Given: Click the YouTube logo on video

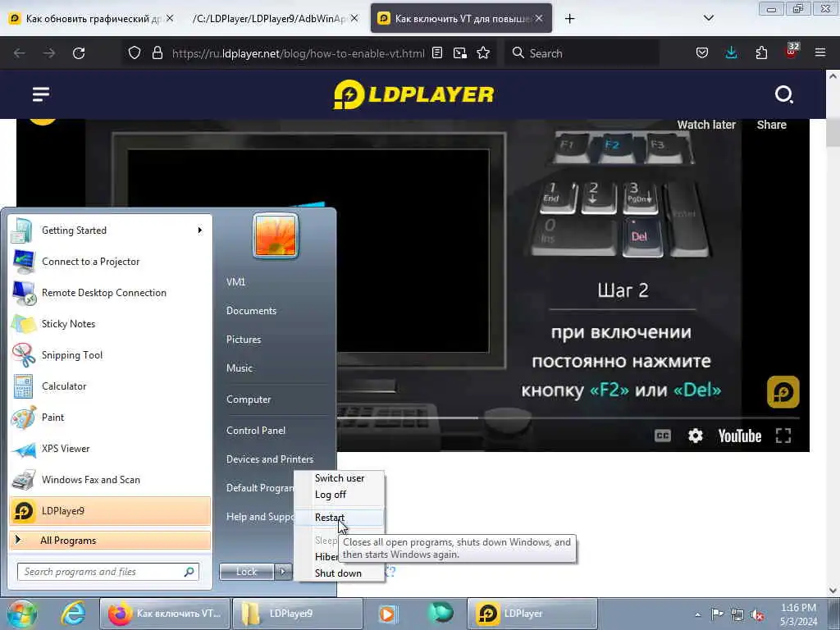Looking at the screenshot, I should (740, 436).
